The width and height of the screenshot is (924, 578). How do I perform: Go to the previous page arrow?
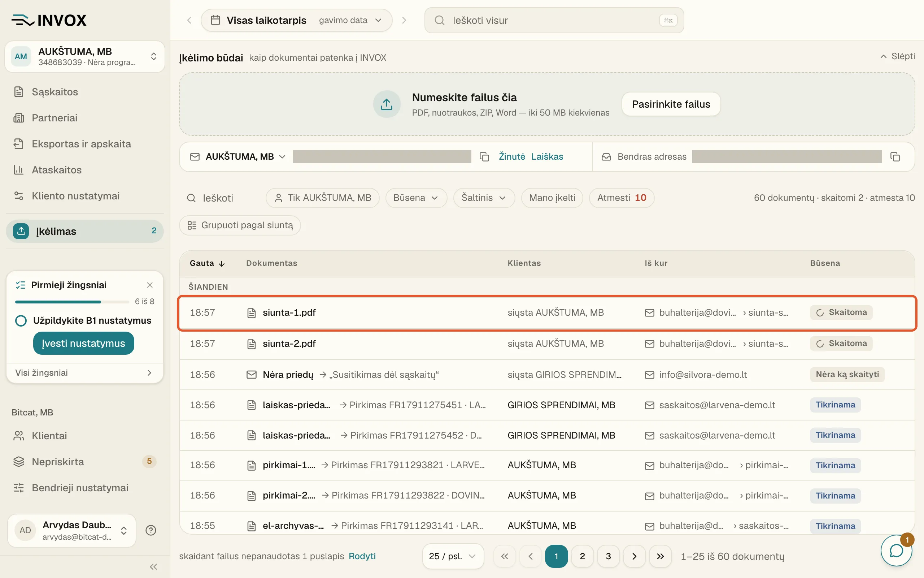[530, 556]
